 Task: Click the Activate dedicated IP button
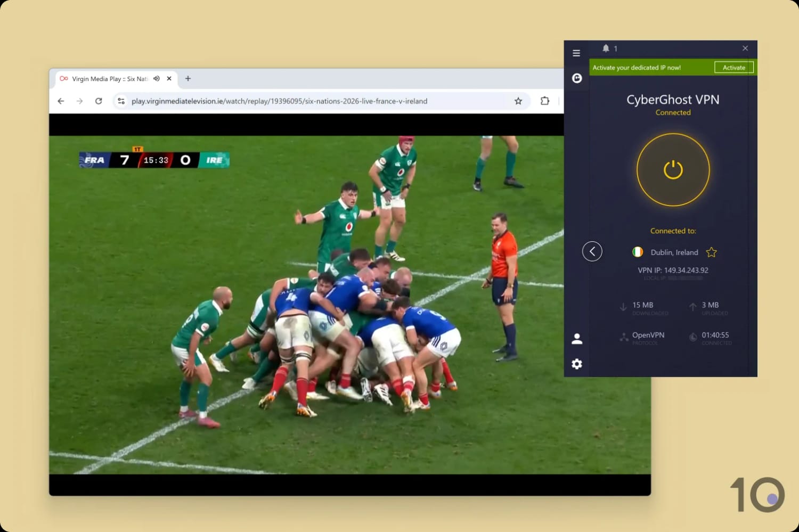tap(733, 67)
